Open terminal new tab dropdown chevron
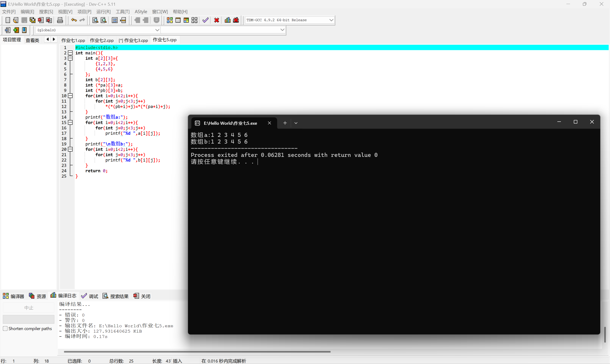610x364 pixels. pos(296,123)
